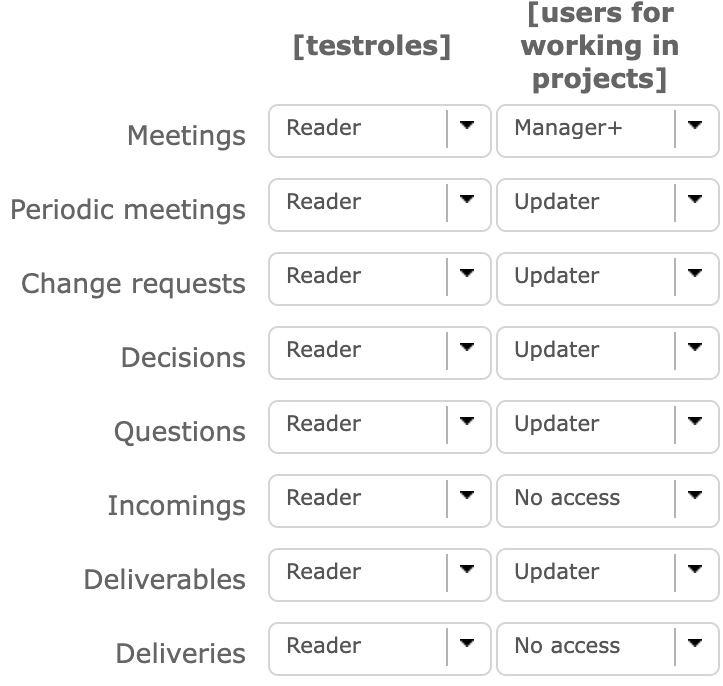Open Questions testroles Reader dropdown
Screen dimensions: 723x686
click(379, 426)
